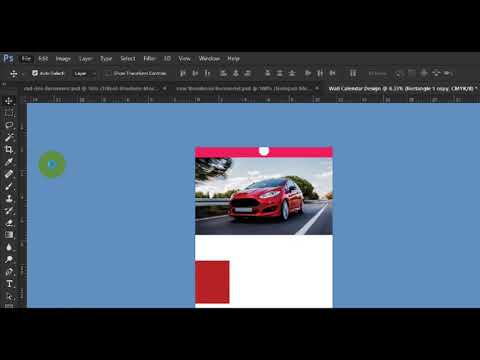
Task: Click the white circle hanger hole
Action: point(264,151)
